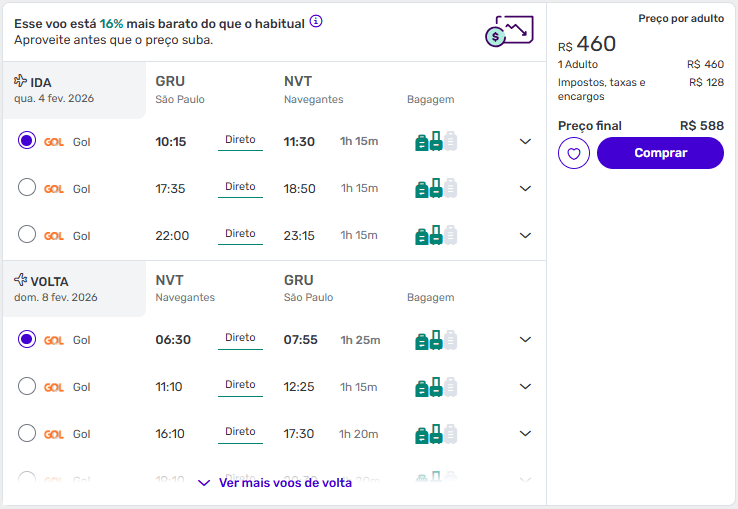This screenshot has height=509, width=738.
Task: Click the Direto label on 11:10 flight
Action: tap(240, 385)
